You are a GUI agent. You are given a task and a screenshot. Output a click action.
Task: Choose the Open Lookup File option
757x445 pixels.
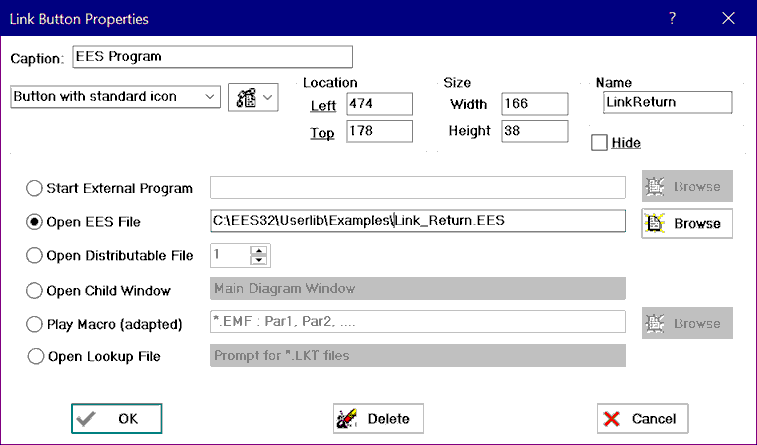tap(36, 356)
